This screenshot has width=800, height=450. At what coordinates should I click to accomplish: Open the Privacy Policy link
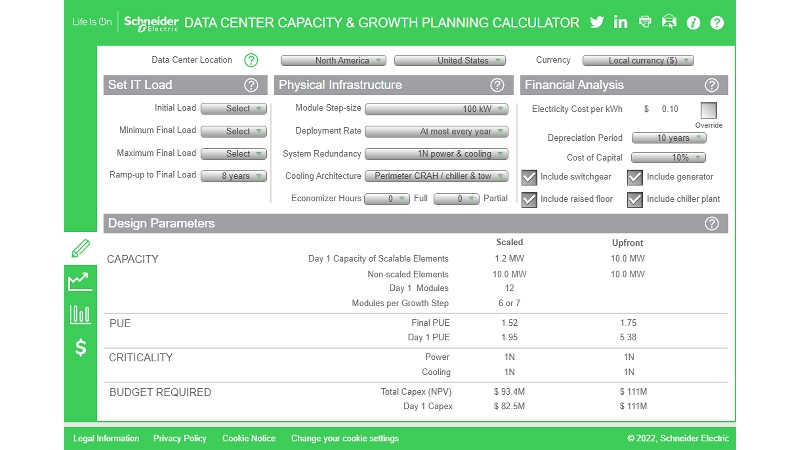click(180, 438)
